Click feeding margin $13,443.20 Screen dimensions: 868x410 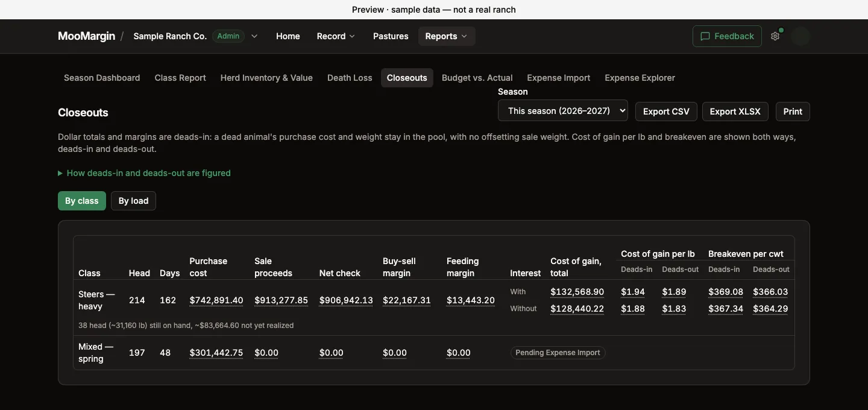point(471,300)
